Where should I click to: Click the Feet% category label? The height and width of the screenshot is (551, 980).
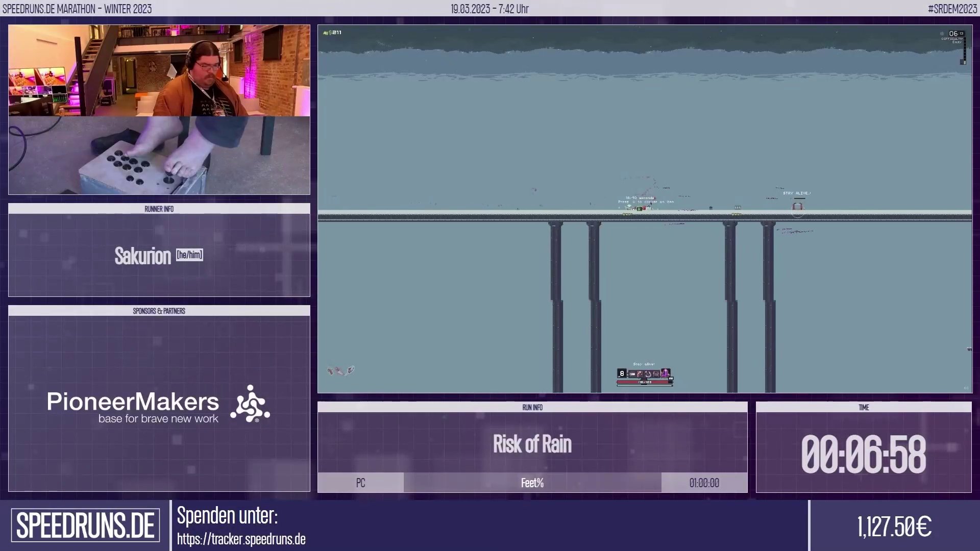532,483
